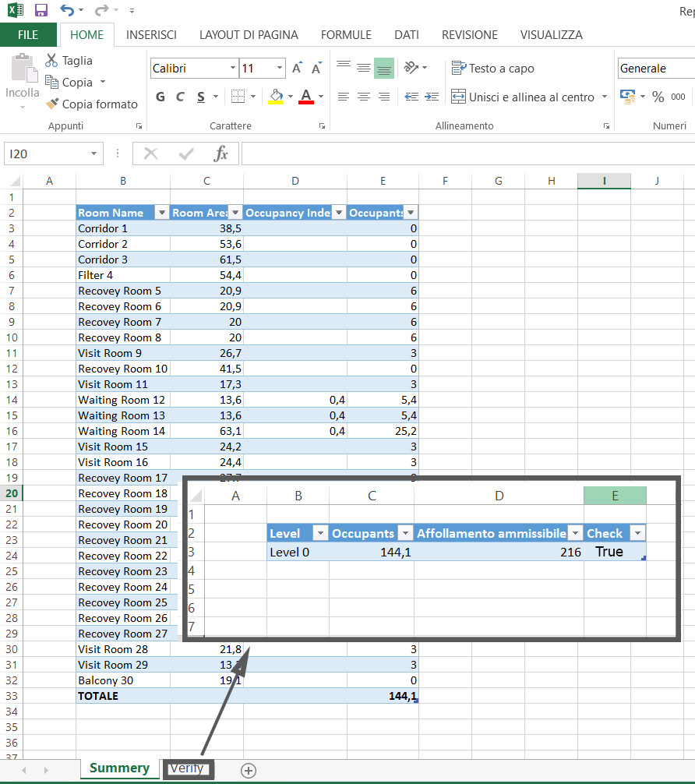Expand the Name Box I20 dropdown
The width and height of the screenshot is (695, 784).
point(93,154)
